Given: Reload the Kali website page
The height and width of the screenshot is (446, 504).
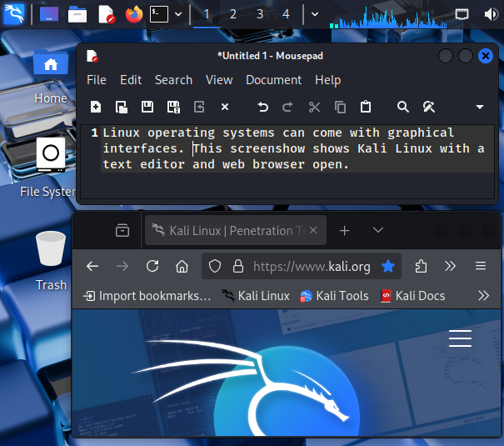Looking at the screenshot, I should coord(152,266).
